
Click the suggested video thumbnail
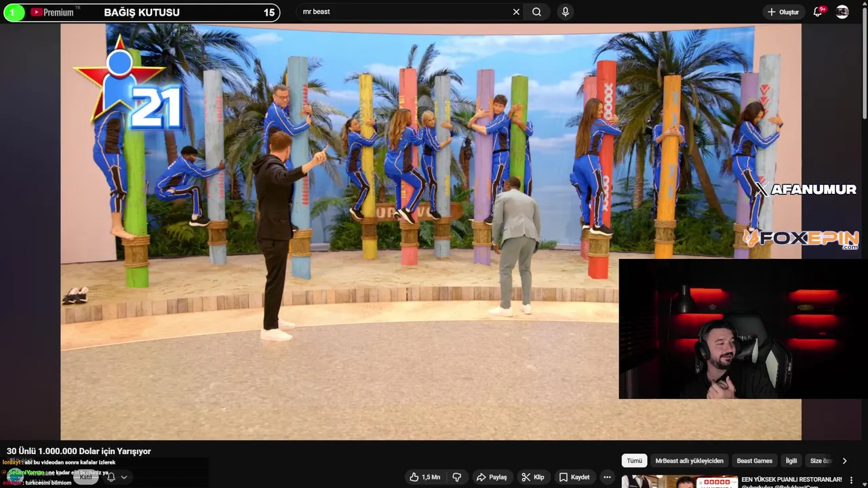679,482
